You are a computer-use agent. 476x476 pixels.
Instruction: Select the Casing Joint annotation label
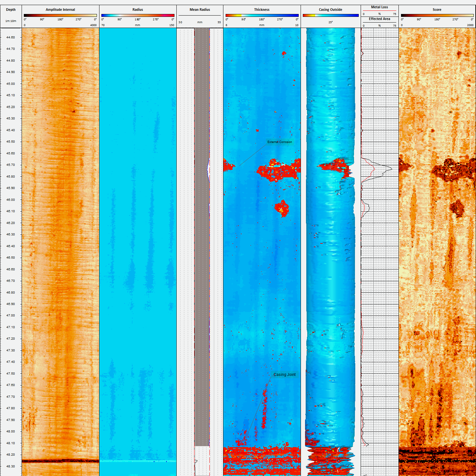[x=284, y=375]
